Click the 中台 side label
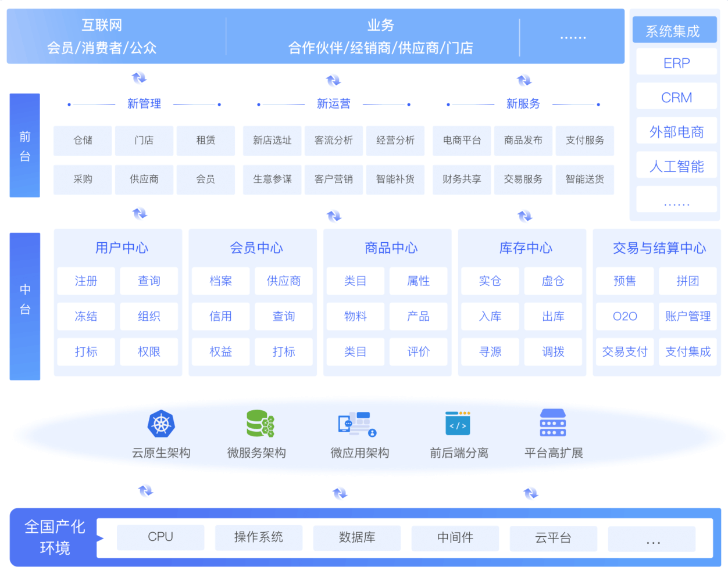The width and height of the screenshot is (728, 574). tap(25, 306)
